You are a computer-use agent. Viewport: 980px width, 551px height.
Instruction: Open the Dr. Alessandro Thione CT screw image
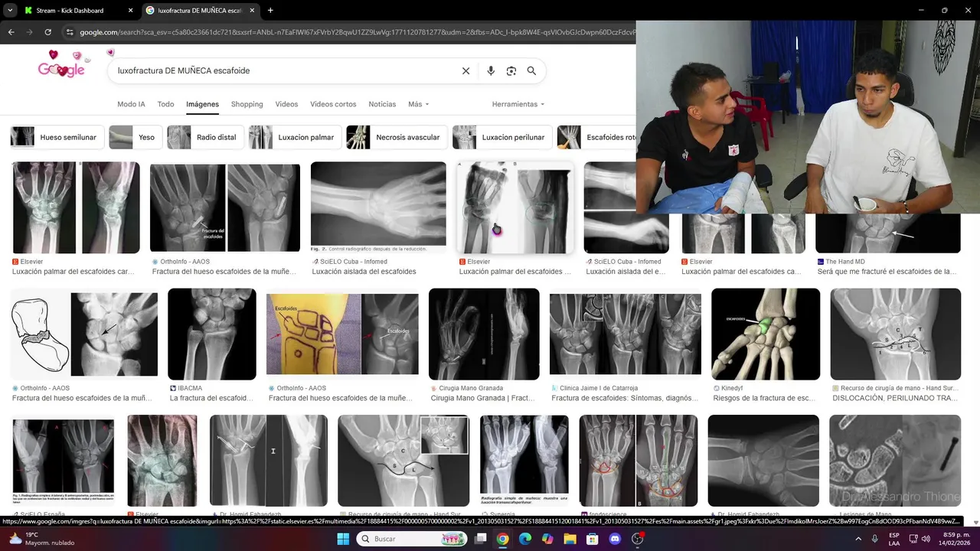point(895,461)
